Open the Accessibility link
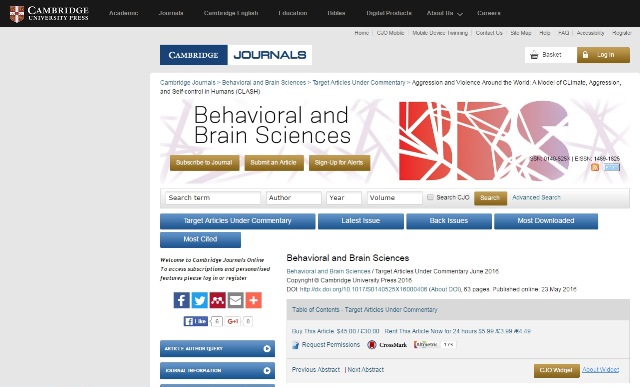The image size is (640, 387). pyautogui.click(x=590, y=33)
